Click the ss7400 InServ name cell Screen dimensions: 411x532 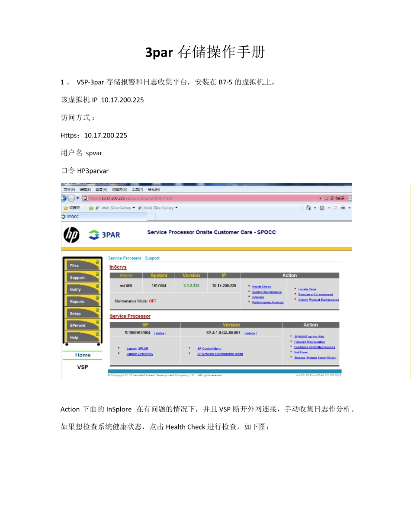(126, 285)
